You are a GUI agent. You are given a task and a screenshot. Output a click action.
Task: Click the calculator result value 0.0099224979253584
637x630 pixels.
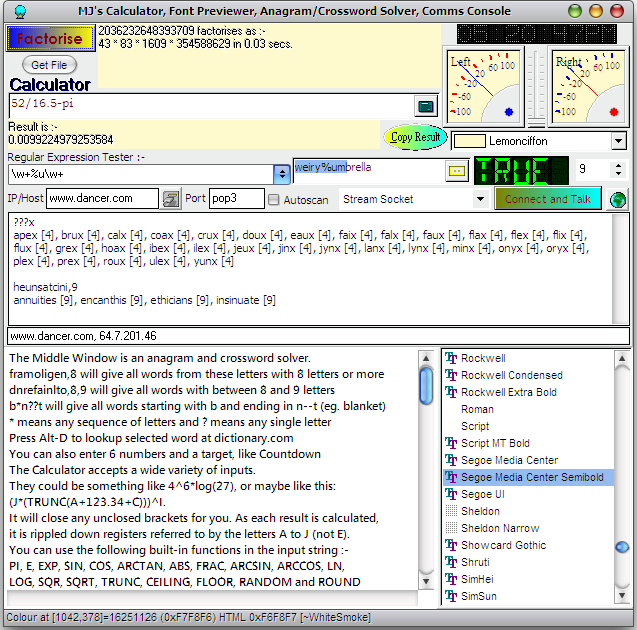[x=61, y=140]
